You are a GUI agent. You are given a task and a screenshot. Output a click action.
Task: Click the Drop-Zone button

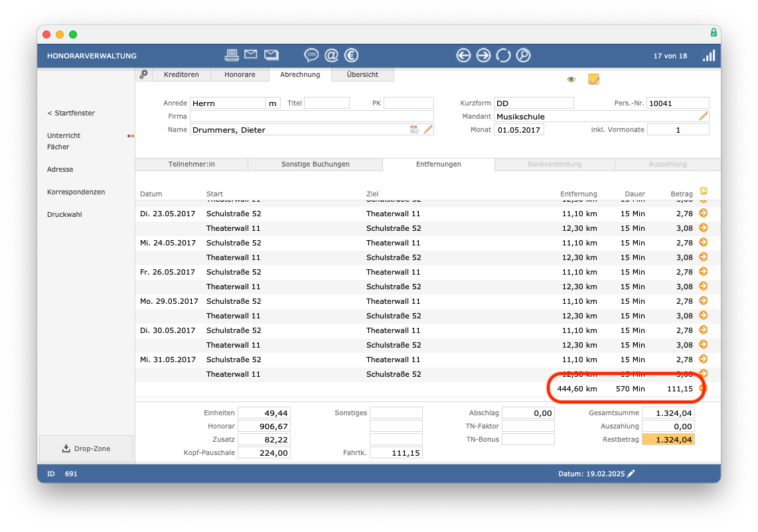86,448
